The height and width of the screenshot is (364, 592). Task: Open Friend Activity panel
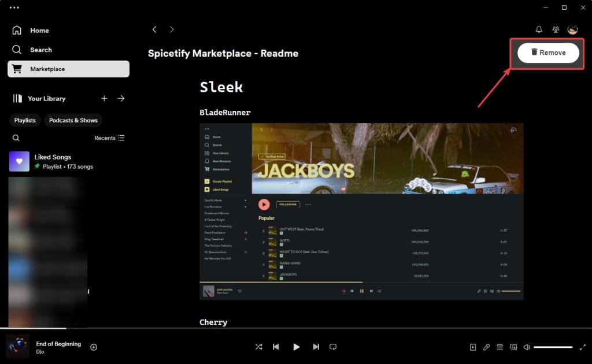point(556,29)
